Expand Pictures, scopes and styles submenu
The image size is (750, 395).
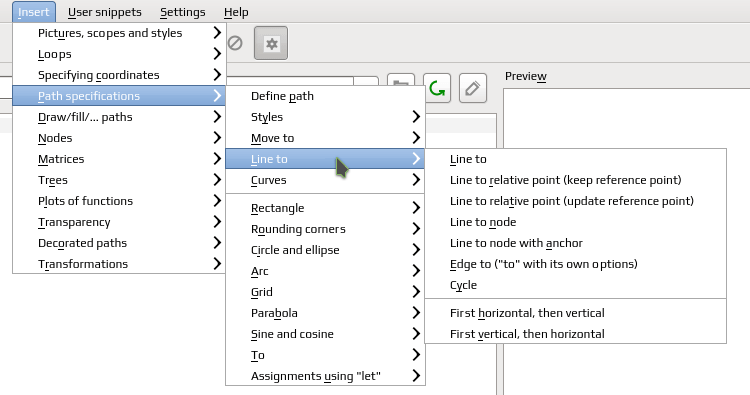pos(119,33)
